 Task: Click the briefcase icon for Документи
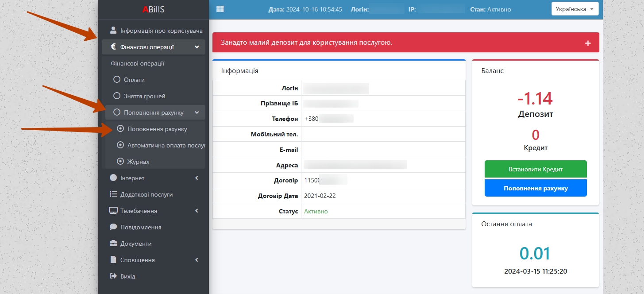pos(113,244)
